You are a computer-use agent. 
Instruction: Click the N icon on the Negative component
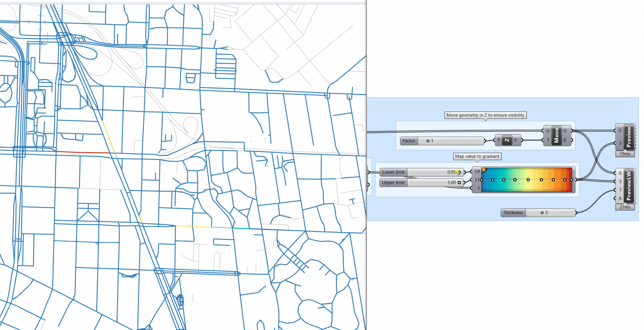(507, 140)
